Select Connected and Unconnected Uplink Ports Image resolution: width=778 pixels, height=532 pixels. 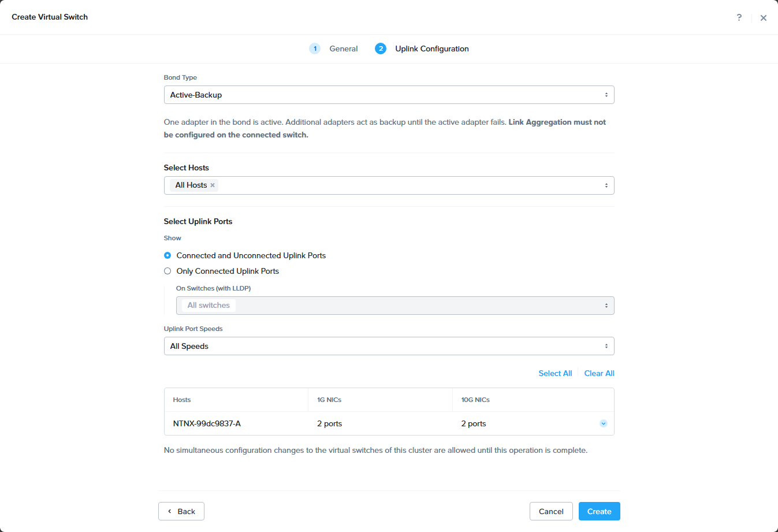[167, 255]
